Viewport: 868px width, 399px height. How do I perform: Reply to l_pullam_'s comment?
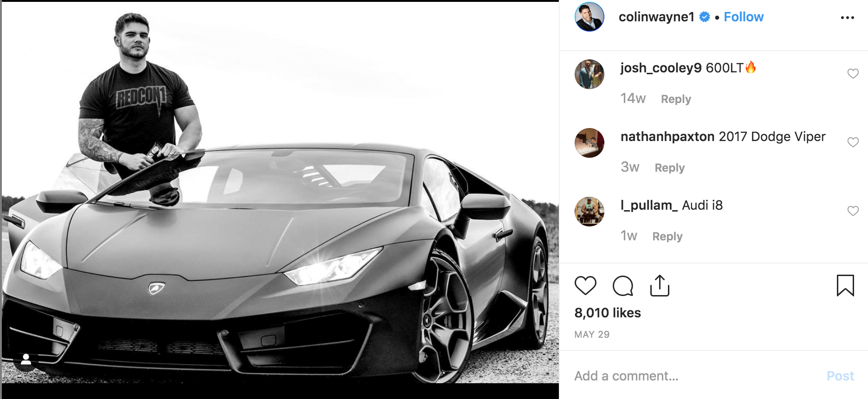pyautogui.click(x=667, y=237)
